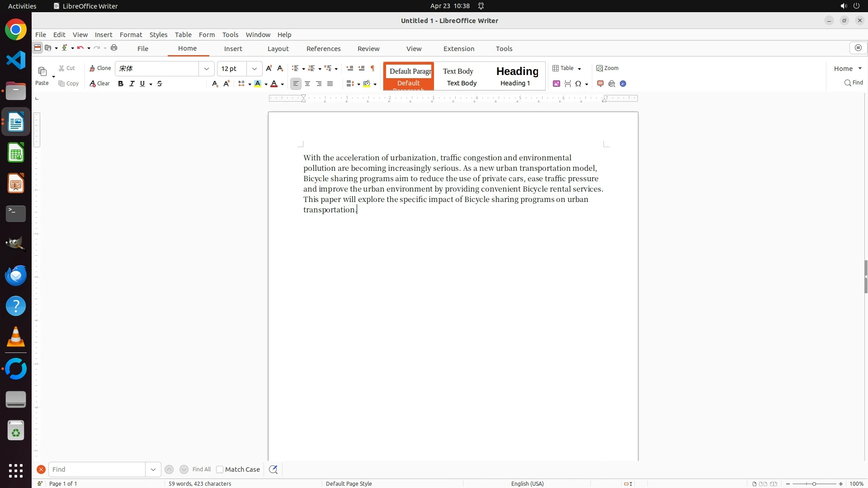Viewport: 868px width, 488px height.
Task: Toggle italic formatting
Action: tap(132, 84)
